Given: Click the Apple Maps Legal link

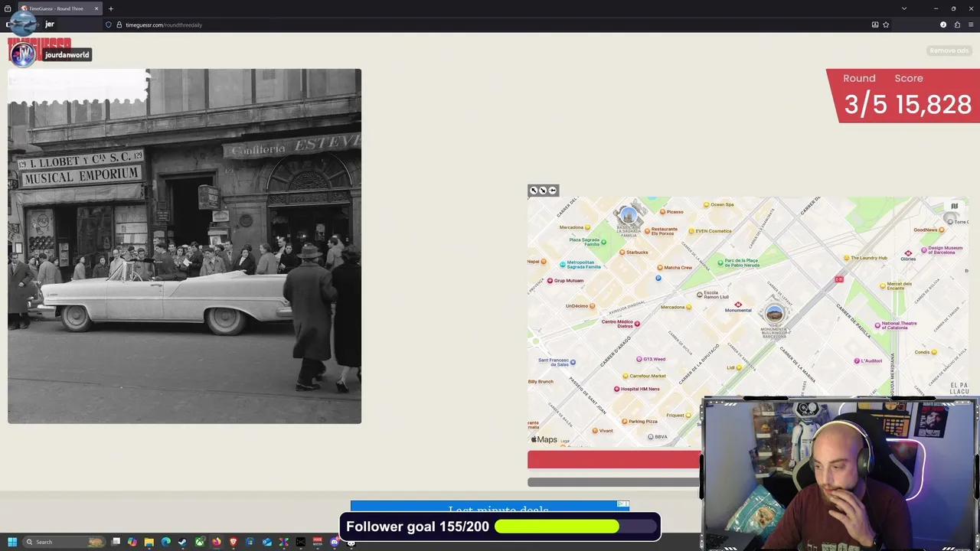Looking at the screenshot, I should click(564, 441).
